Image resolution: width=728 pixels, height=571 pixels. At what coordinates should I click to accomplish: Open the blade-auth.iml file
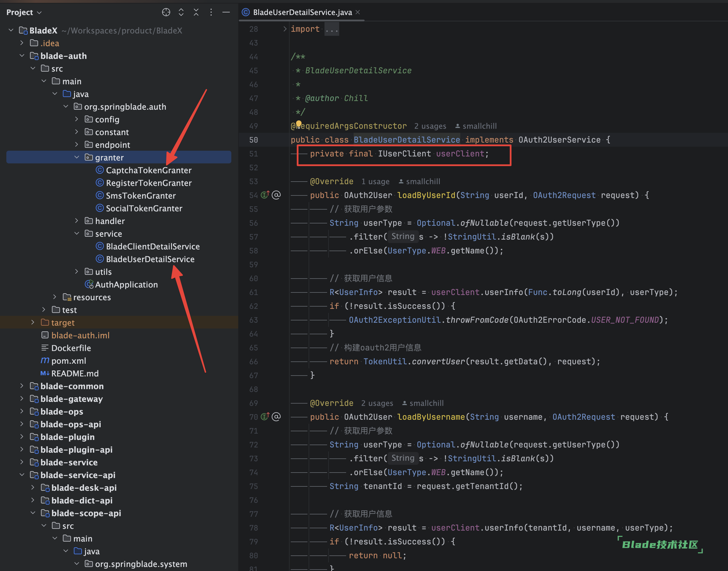point(80,335)
